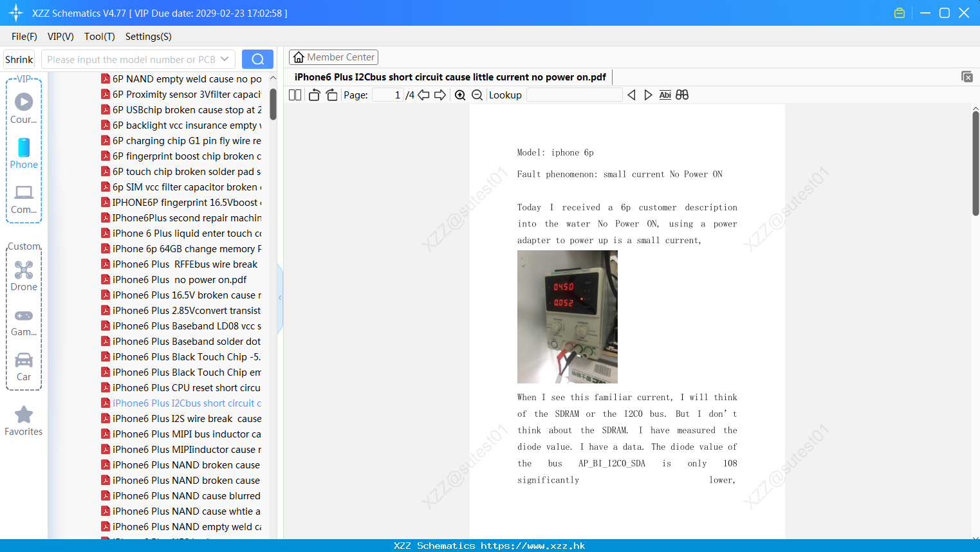The width and height of the screenshot is (980, 552).
Task: Click the PDF viewer vertical scrollbar thumb
Action: tap(975, 163)
